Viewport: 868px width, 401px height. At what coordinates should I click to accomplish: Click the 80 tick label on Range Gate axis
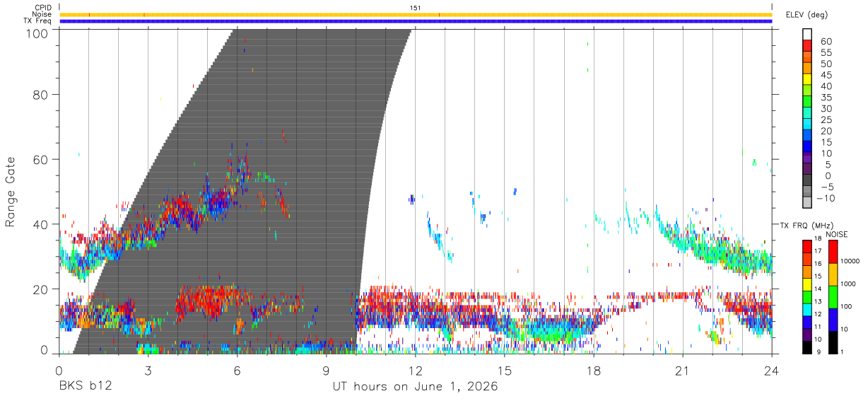(x=40, y=94)
